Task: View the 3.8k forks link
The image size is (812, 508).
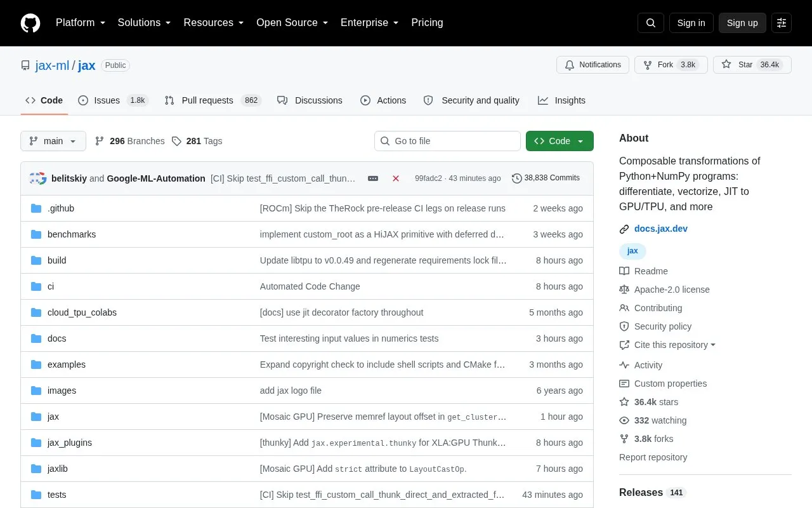Action: (646, 439)
